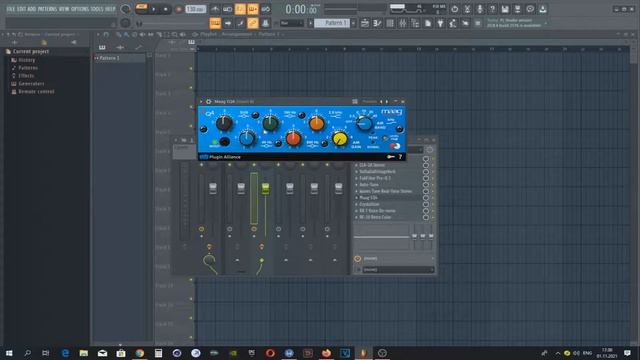
Task: Toggle typing keyboard to piano
Action: [215, 23]
